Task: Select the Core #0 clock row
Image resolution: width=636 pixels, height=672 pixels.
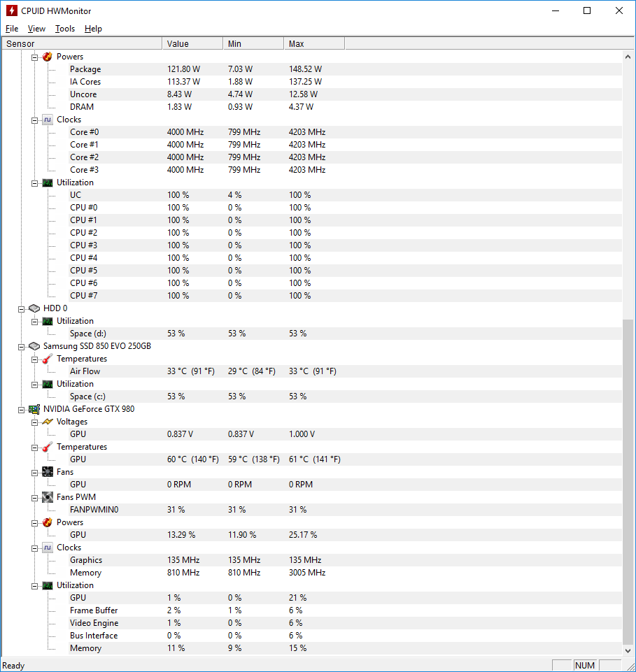Action: (345, 132)
